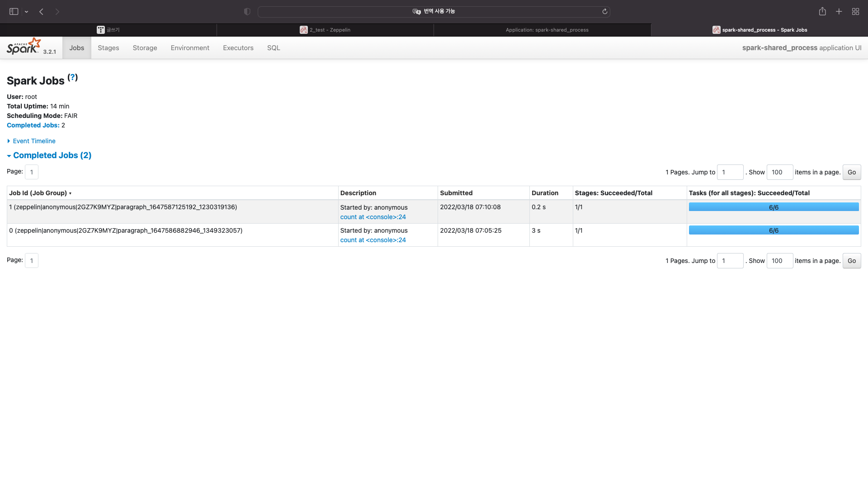Viewport: 868px width, 488px height.
Task: Open the Spark Jobs help question mark
Action: [x=72, y=77]
